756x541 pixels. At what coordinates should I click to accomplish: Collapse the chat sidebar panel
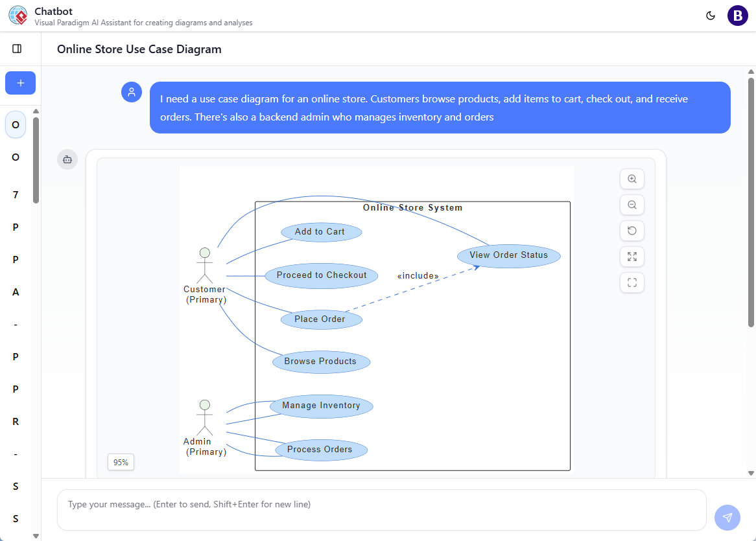[17, 48]
